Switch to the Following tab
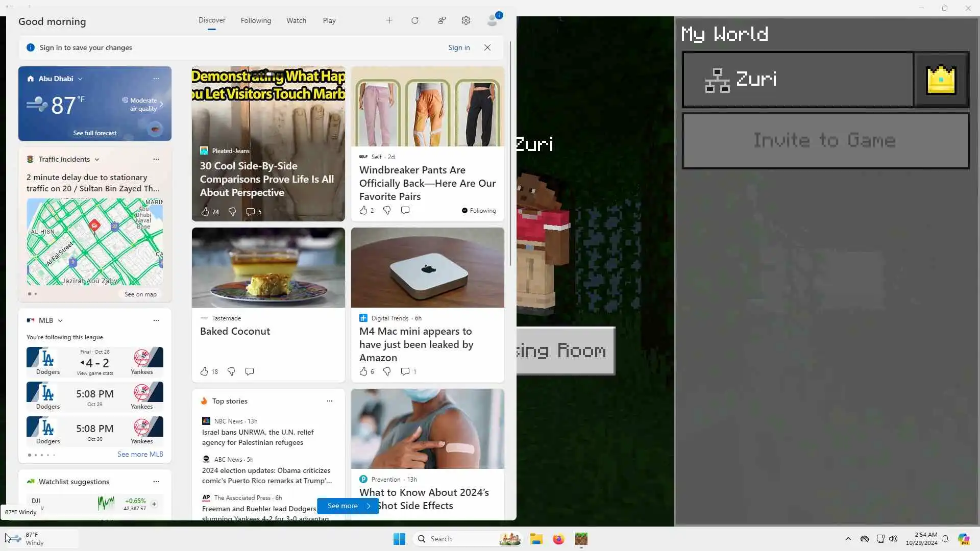This screenshot has width=980, height=551. (256, 20)
